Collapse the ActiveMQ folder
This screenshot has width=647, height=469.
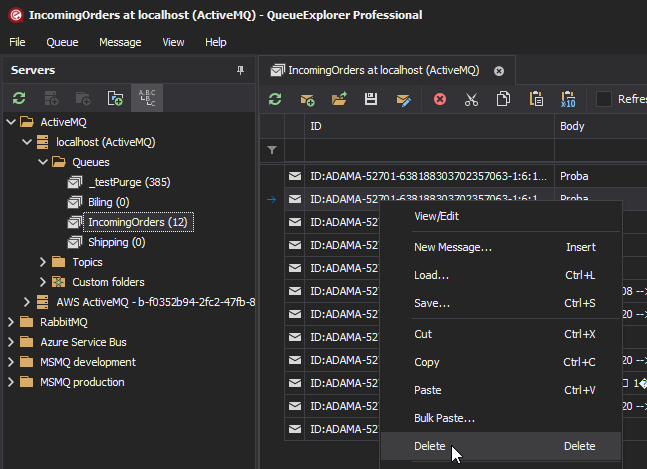[x=11, y=122]
